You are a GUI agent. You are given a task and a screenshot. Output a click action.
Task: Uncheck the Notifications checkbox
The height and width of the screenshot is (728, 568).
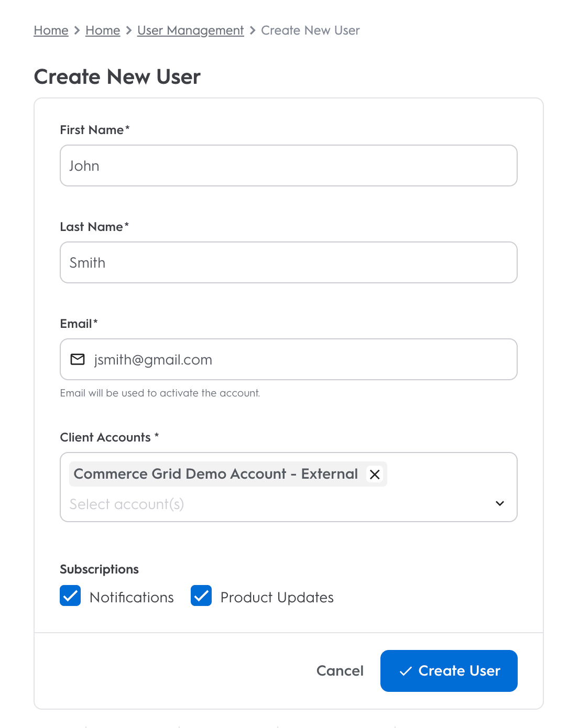click(70, 596)
